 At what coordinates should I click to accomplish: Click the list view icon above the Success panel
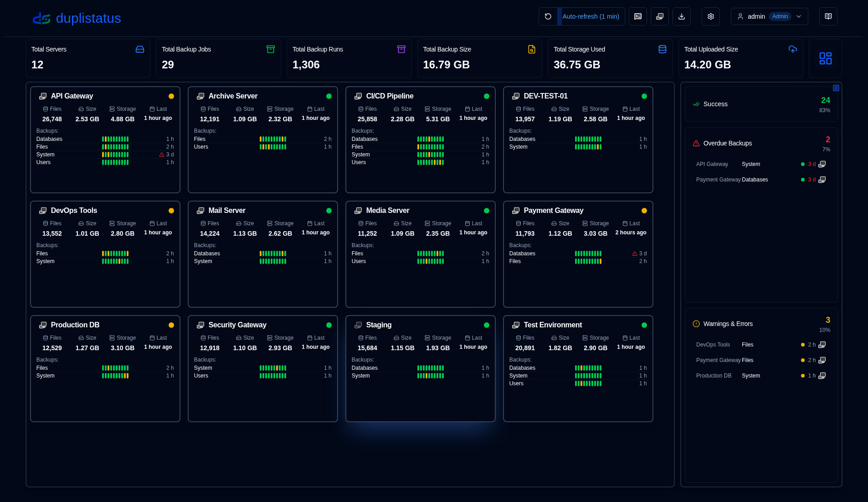(x=836, y=88)
